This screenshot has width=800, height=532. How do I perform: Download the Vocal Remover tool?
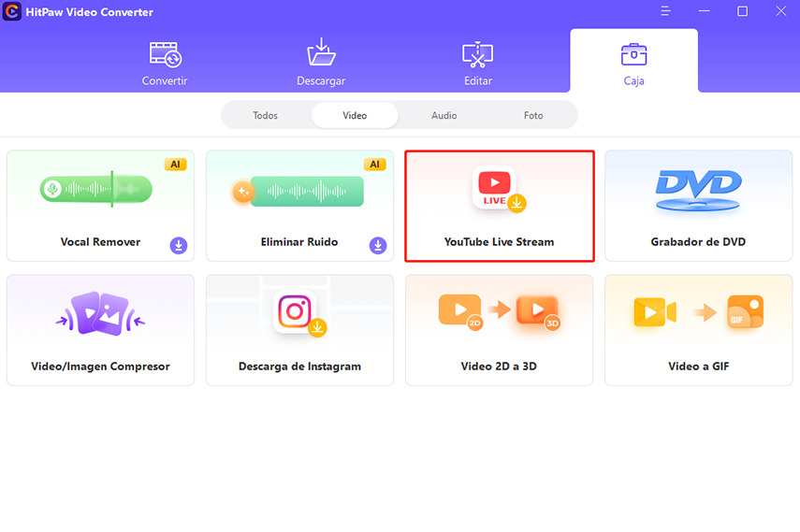click(179, 245)
